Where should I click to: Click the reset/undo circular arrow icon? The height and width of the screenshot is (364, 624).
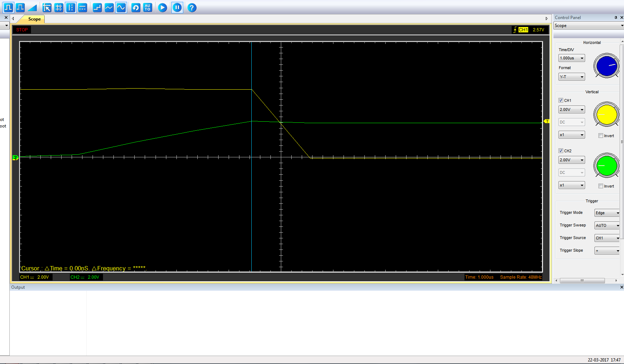tap(136, 8)
